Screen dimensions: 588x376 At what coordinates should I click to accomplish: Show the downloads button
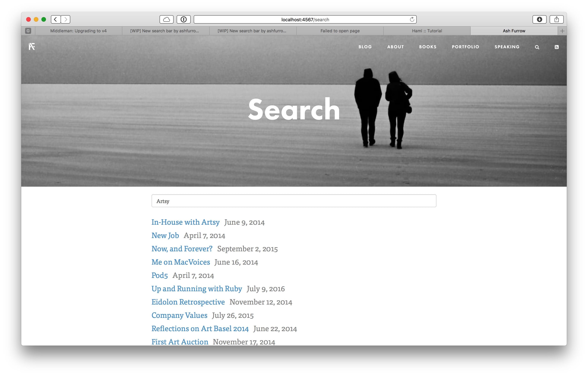tap(539, 19)
